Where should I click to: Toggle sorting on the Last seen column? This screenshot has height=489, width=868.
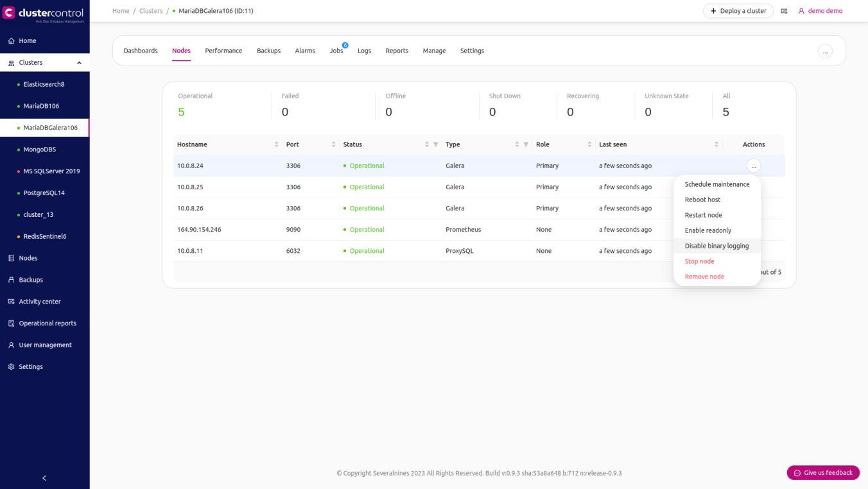[x=716, y=144]
